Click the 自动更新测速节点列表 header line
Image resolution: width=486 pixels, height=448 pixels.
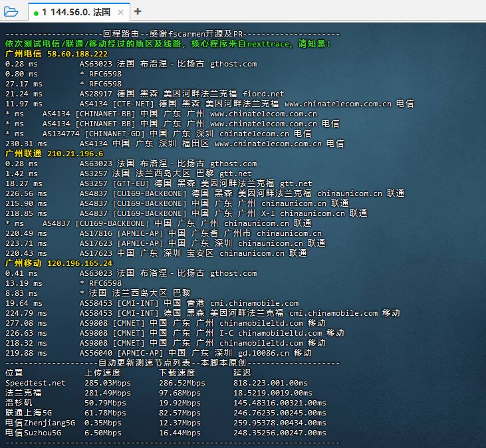pos(173,363)
